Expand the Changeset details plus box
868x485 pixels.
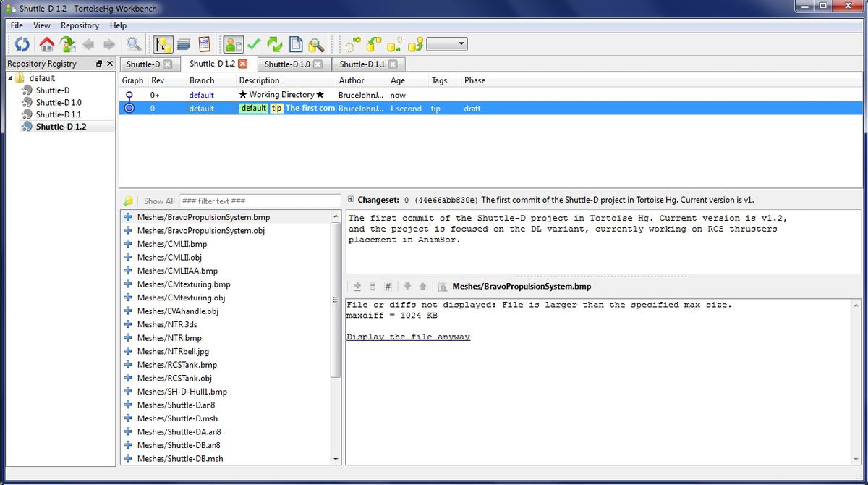click(351, 199)
